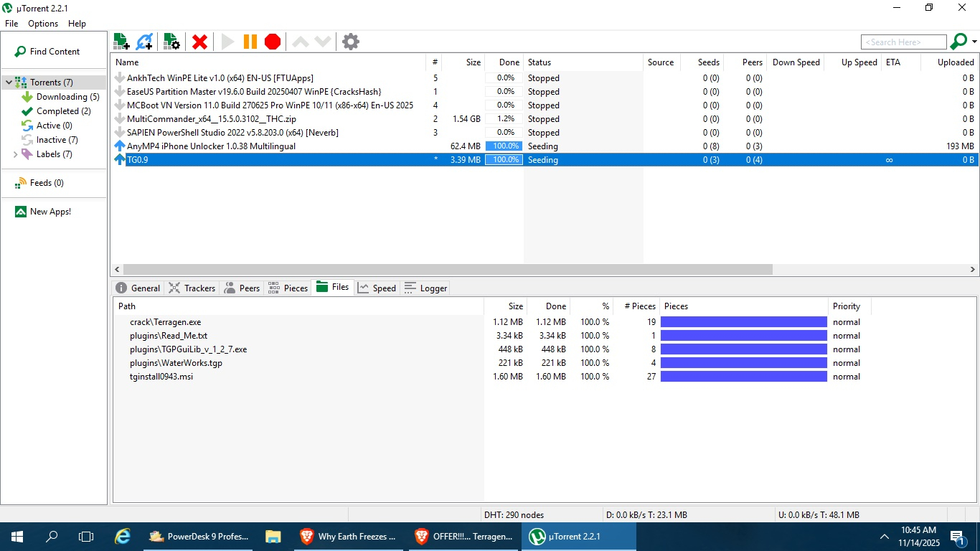This screenshot has width=980, height=551.
Task: Click the search magnifier icon
Action: (958, 42)
